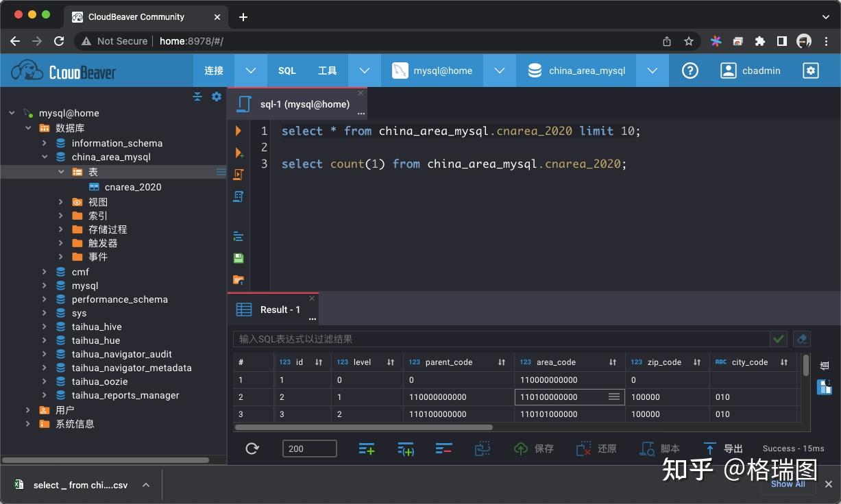The image size is (841, 504).
Task: Open the dropdown next to china_area_mysql
Action: pyautogui.click(x=653, y=71)
